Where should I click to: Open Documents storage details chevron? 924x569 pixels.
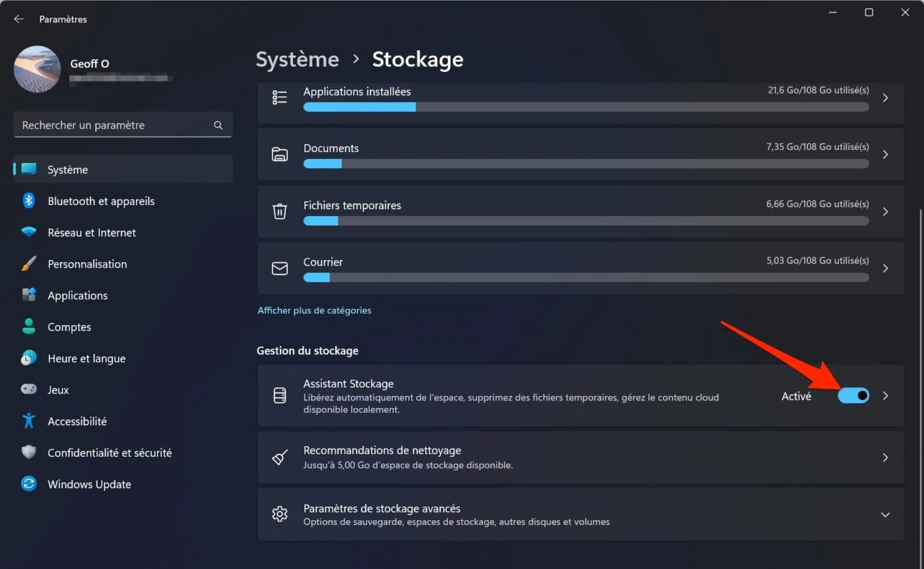(x=885, y=155)
